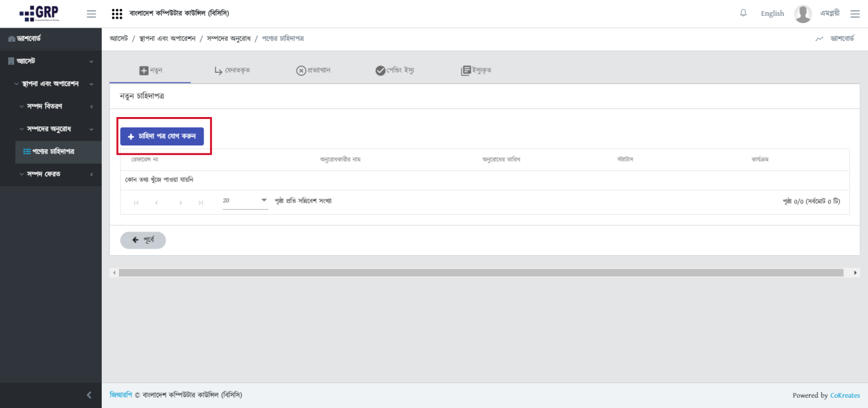The image size is (868, 408).
Task: Switch language to English
Action: pos(772,13)
